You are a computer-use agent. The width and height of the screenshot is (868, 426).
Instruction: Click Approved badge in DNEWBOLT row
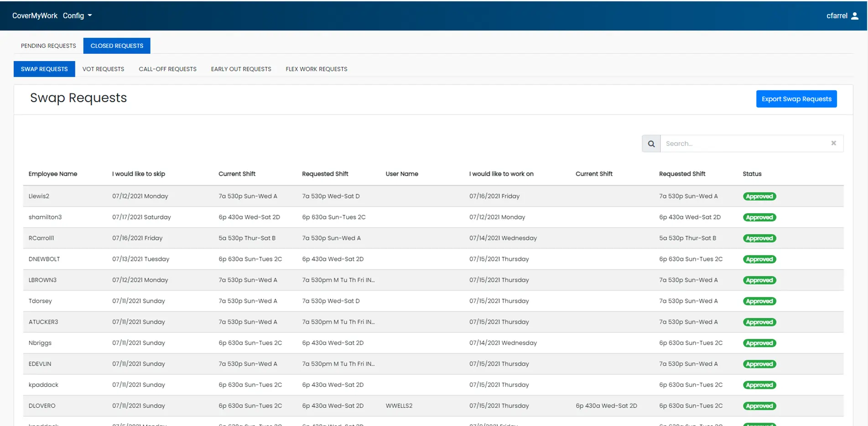[x=759, y=260]
